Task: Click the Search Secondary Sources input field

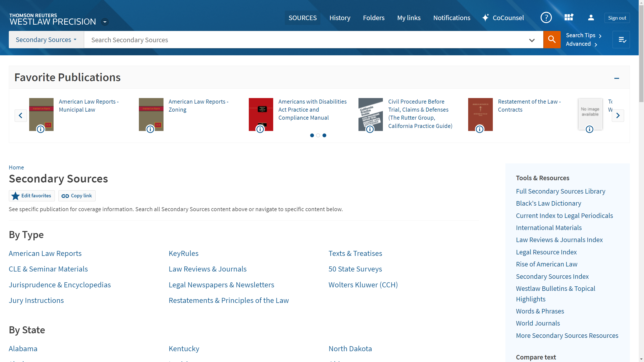Action: (x=302, y=40)
